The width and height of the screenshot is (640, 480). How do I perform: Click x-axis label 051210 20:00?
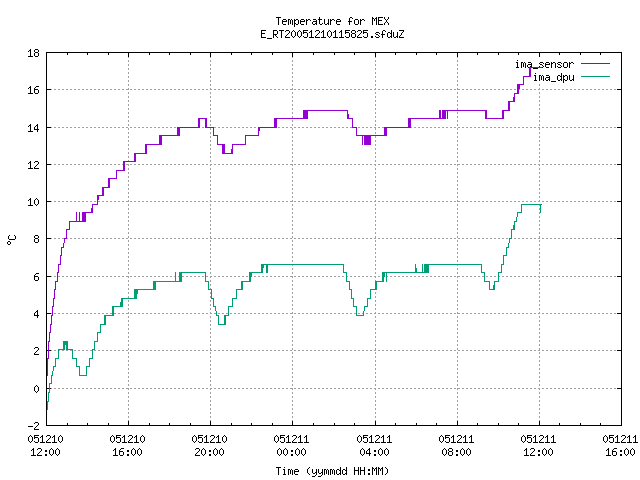coord(209,446)
